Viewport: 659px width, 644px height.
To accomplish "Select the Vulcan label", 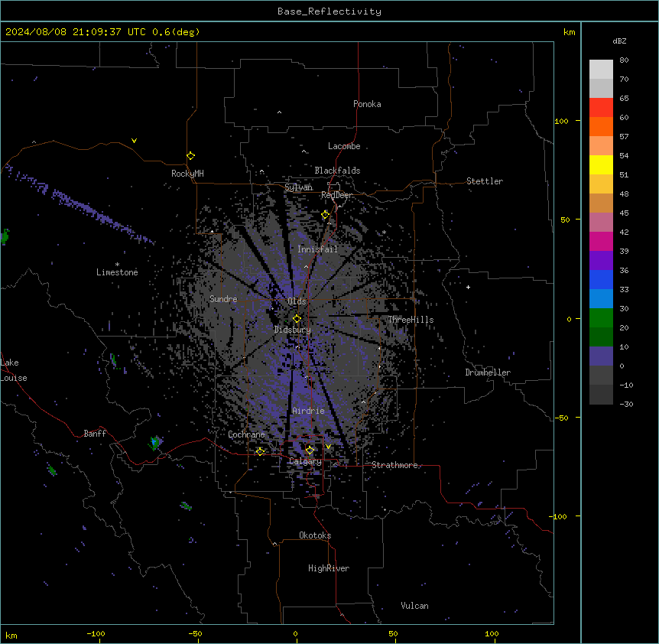I will (x=415, y=606).
